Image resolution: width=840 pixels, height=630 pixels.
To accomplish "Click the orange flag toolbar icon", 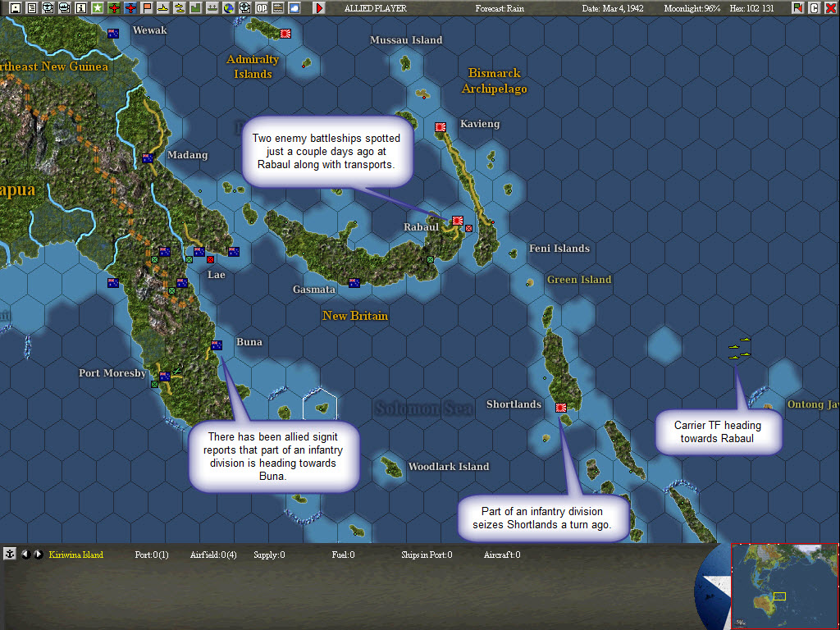I will [146, 8].
